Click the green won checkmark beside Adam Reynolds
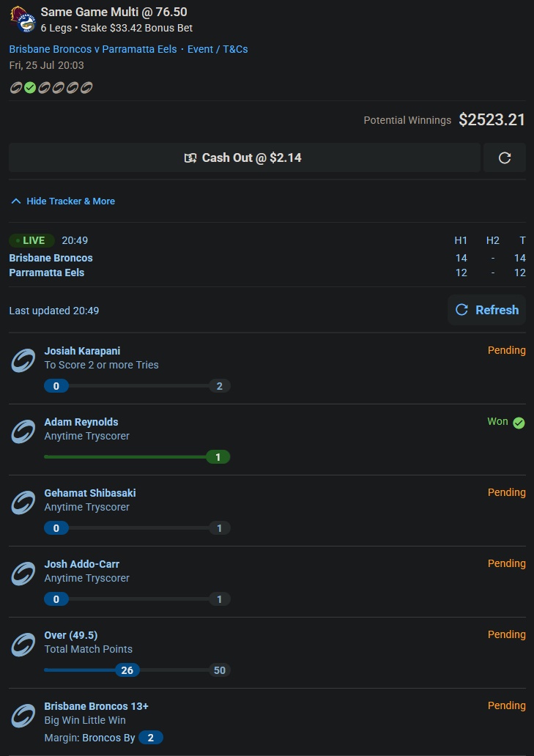Screen dimensions: 534x756 click(519, 423)
